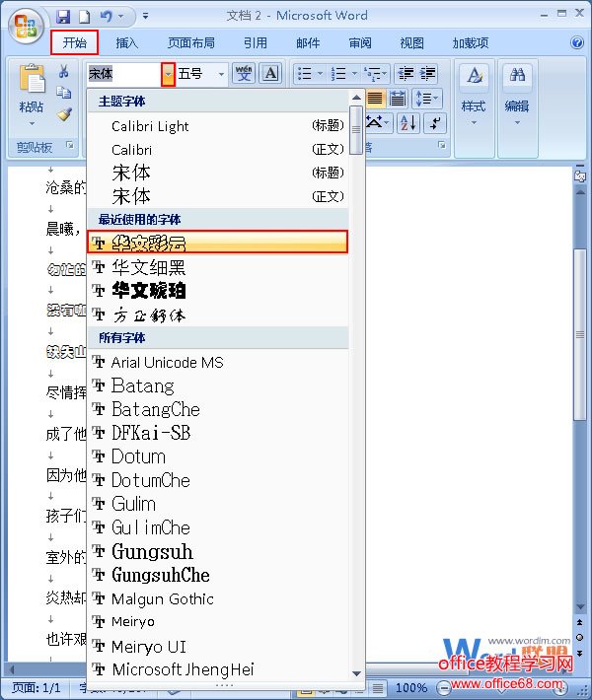This screenshot has width=592, height=700.
Task: Toggle justify text alignment
Action: click(x=375, y=99)
